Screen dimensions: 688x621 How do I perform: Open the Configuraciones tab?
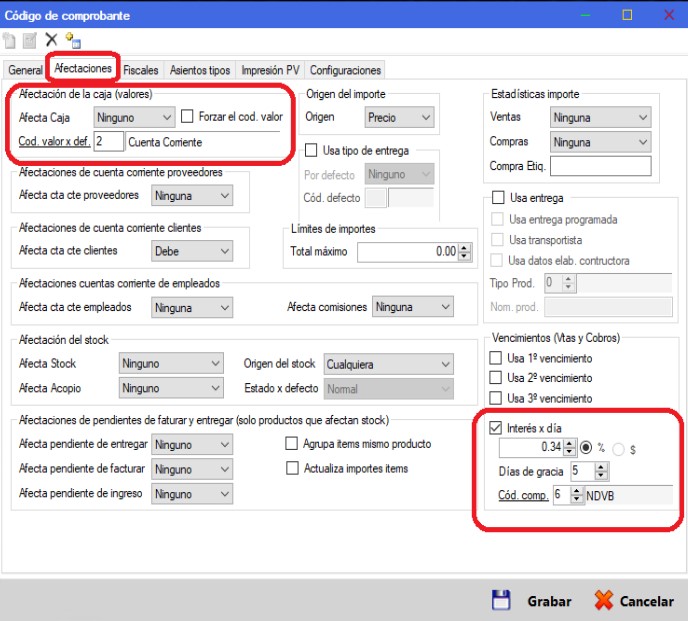coord(345,70)
